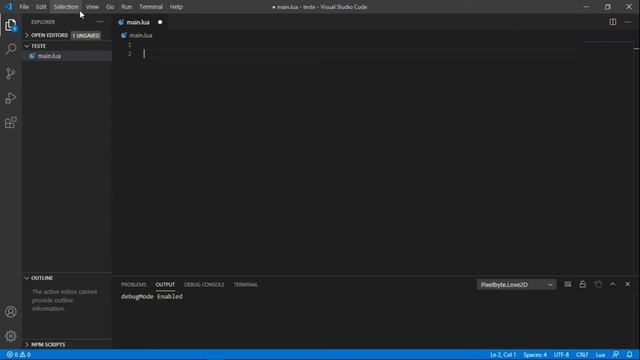Viewport: 640px width, 360px height.
Task: Switch to the Output panel tab
Action: (165, 284)
